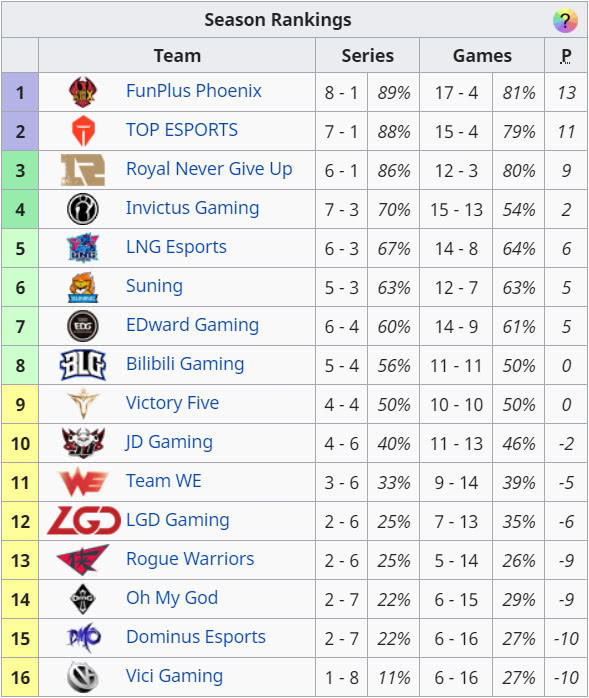Open the EDward Gaming round logo
The image size is (589, 698).
click(83, 326)
